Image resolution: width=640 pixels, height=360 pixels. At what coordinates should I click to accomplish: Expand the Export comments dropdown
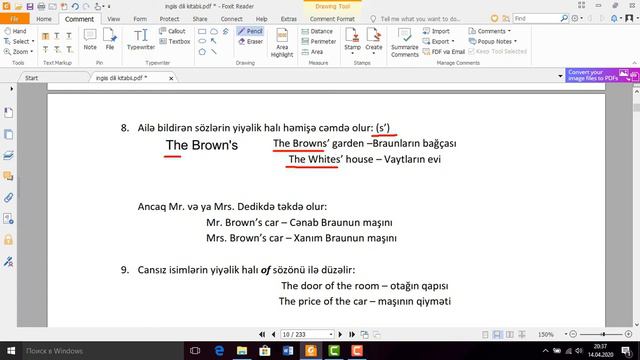click(x=453, y=42)
